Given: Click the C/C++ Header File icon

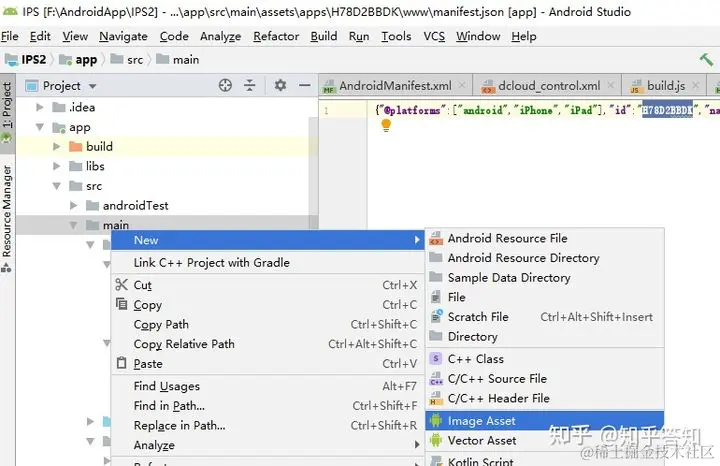Looking at the screenshot, I should point(436,399).
